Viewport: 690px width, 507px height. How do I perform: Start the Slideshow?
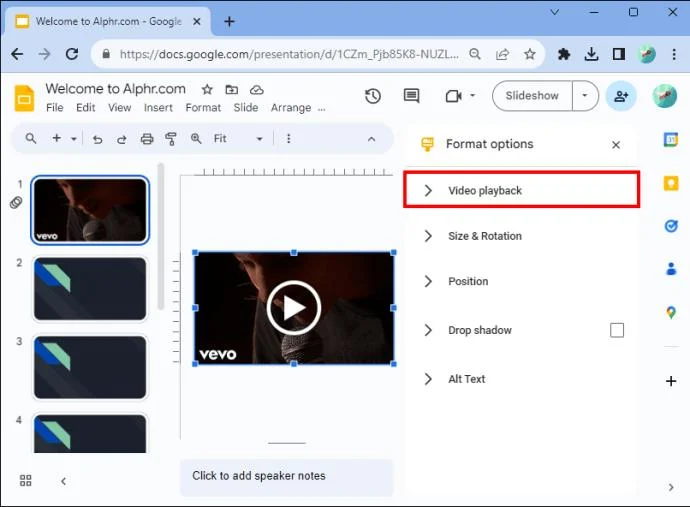coord(532,96)
